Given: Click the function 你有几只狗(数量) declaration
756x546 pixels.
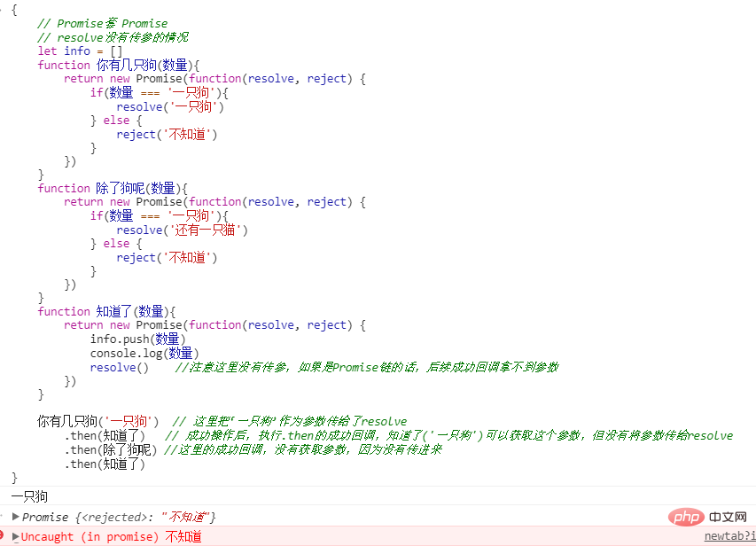Looking at the screenshot, I should 119,65.
